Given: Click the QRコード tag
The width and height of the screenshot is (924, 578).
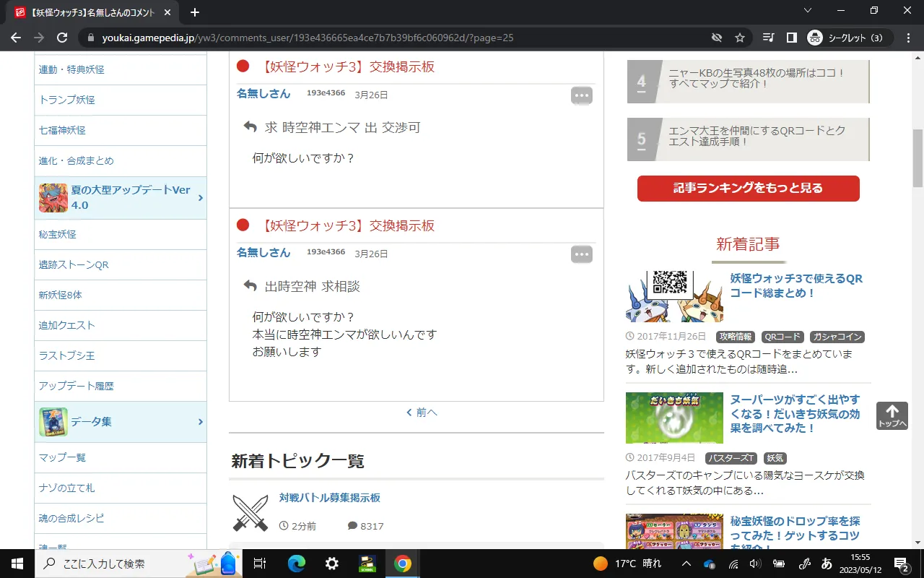Looking at the screenshot, I should [783, 337].
